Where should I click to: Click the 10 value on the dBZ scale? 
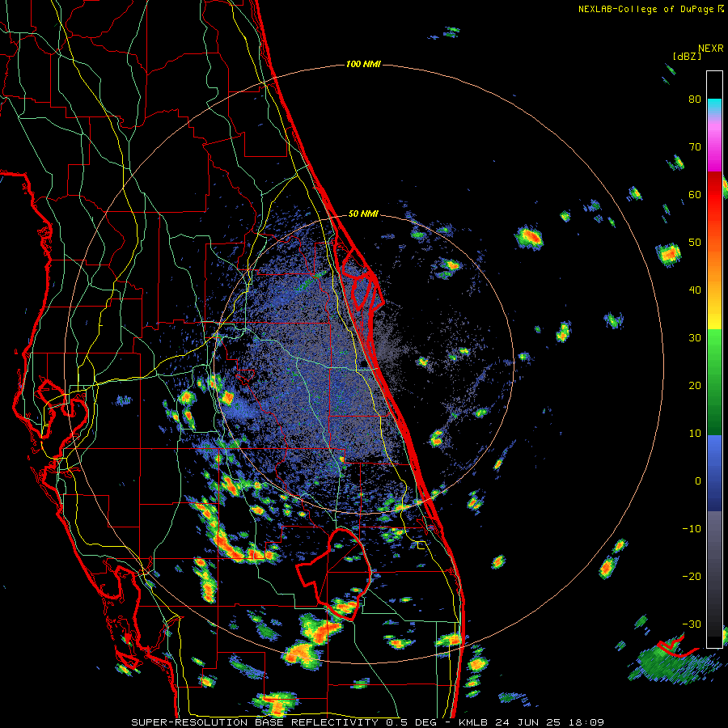point(695,434)
